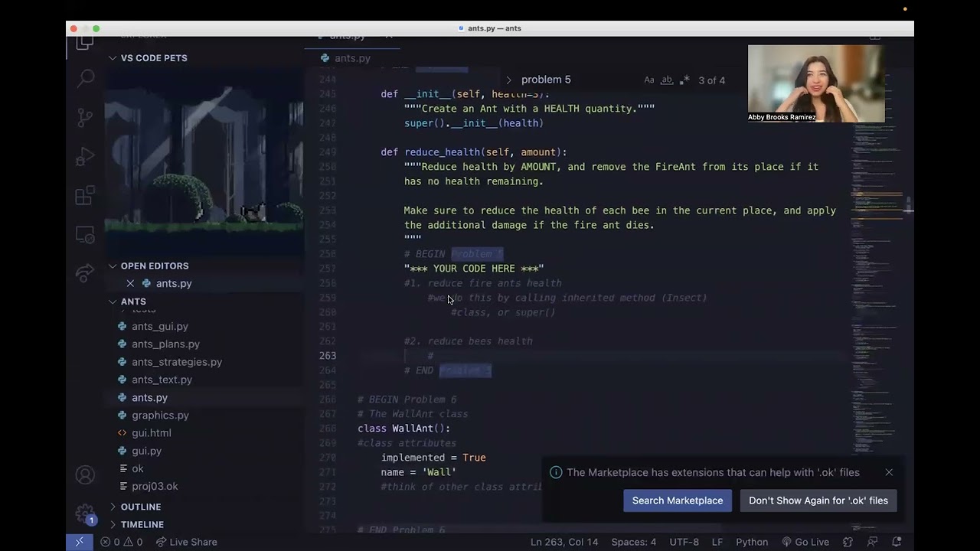Expand the replace row in find widget

pyautogui.click(x=508, y=80)
